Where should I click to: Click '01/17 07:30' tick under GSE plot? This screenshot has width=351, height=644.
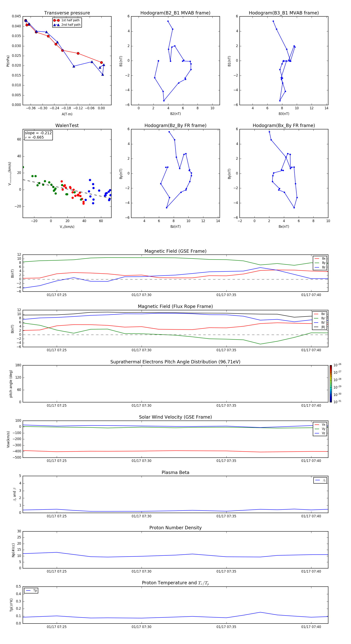point(141,295)
